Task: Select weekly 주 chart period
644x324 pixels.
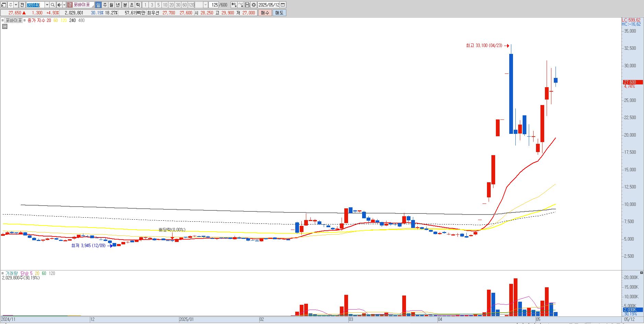Action: [105, 5]
